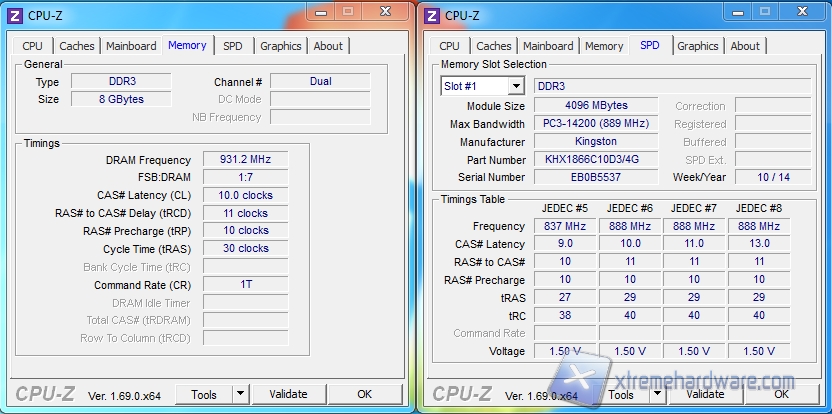Expand the Tools dropdown arrow in the left window
This screenshot has width=832, height=414.
pos(240,395)
